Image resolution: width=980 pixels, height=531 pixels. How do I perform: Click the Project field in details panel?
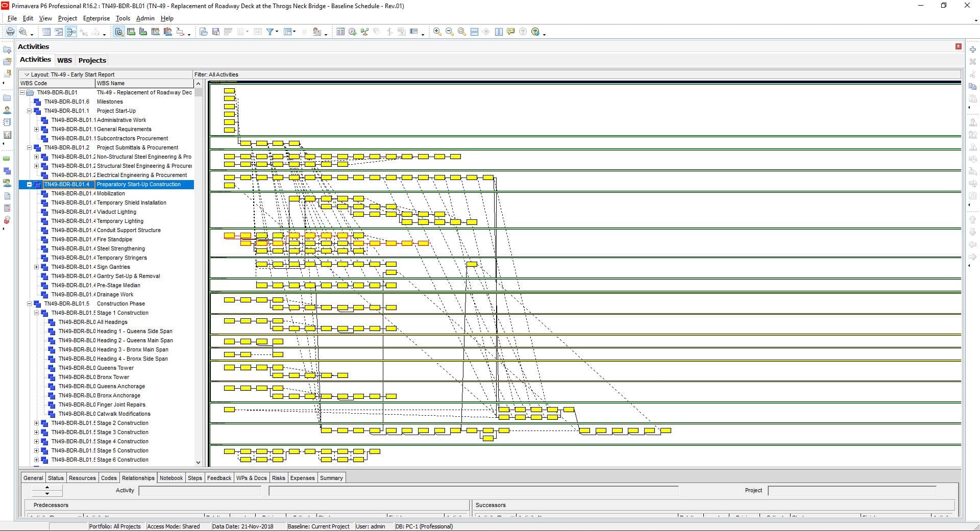(x=852, y=491)
